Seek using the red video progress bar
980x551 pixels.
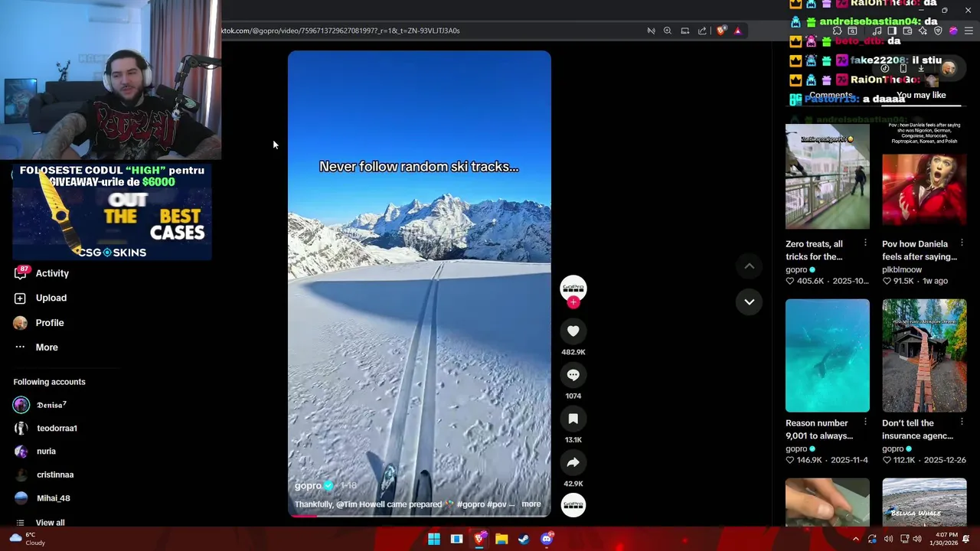(x=419, y=515)
